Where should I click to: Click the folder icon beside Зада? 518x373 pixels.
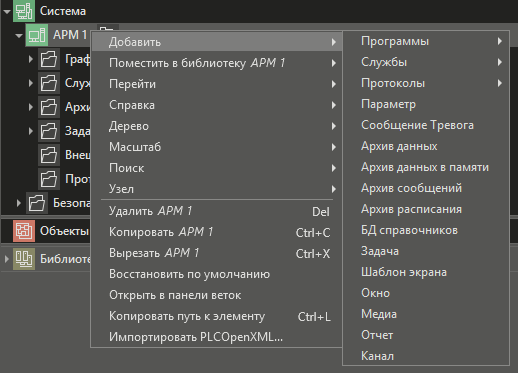[49, 131]
